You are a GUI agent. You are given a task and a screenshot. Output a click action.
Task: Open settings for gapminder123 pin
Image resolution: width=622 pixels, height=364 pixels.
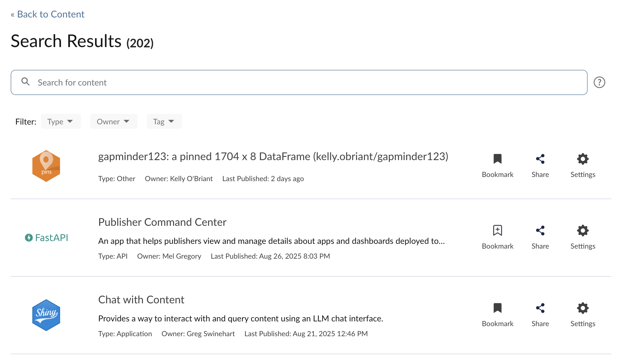point(583,165)
